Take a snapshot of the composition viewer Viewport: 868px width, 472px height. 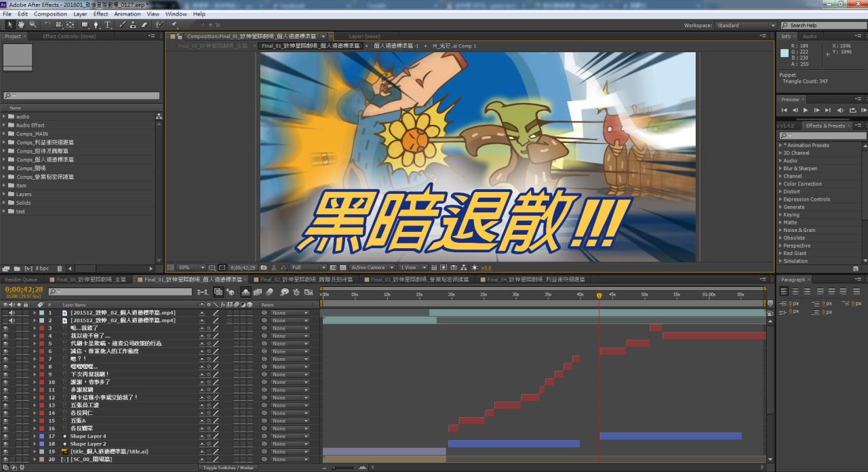coord(264,268)
